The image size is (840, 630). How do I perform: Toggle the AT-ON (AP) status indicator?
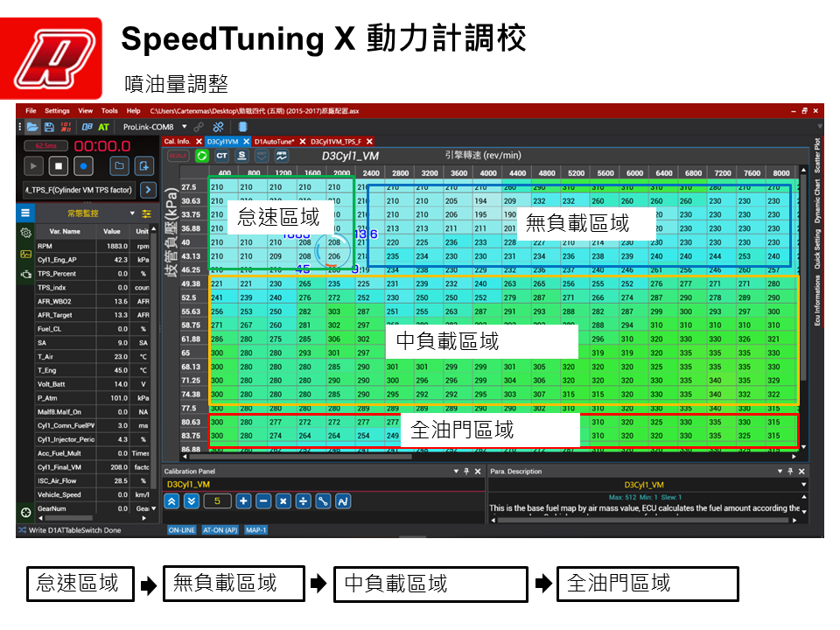[x=220, y=530]
